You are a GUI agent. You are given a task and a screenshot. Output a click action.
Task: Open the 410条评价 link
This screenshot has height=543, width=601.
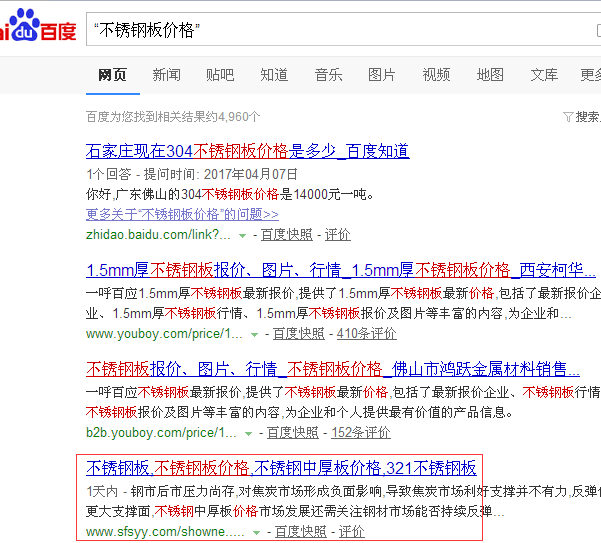click(x=366, y=333)
